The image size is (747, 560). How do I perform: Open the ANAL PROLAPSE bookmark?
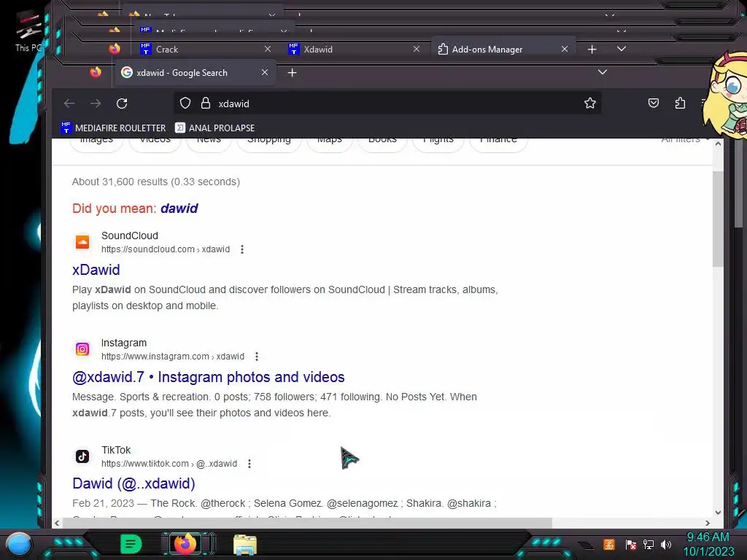pos(215,128)
